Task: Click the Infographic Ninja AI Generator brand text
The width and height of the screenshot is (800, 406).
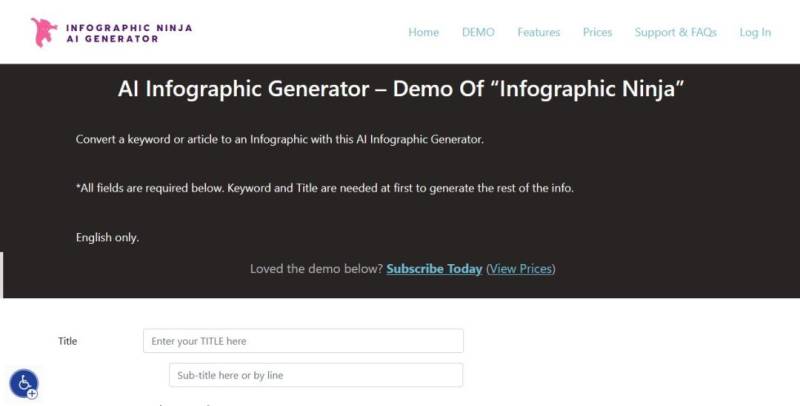Action: (128, 33)
